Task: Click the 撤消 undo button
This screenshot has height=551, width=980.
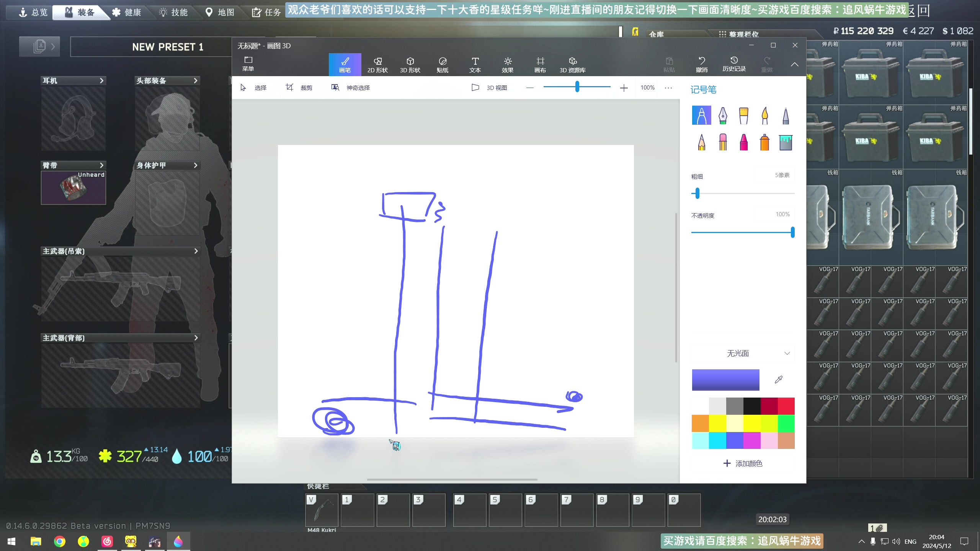Action: (702, 64)
